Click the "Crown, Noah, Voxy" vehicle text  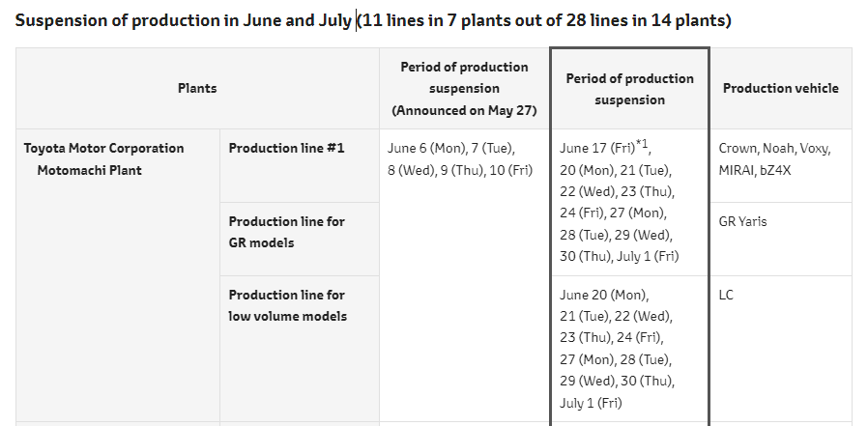point(774,149)
